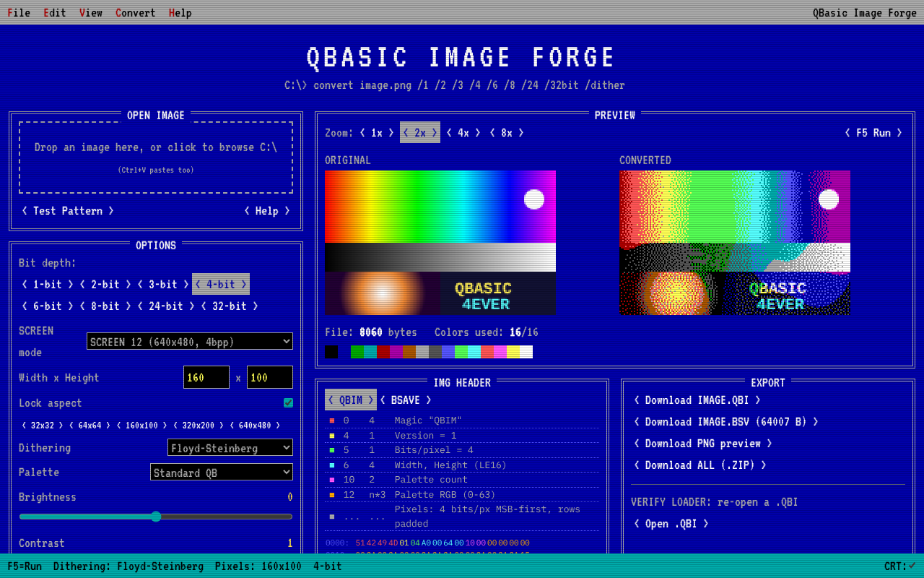Click the F5 Run button
This screenshot has height=578, width=924.
[873, 132]
